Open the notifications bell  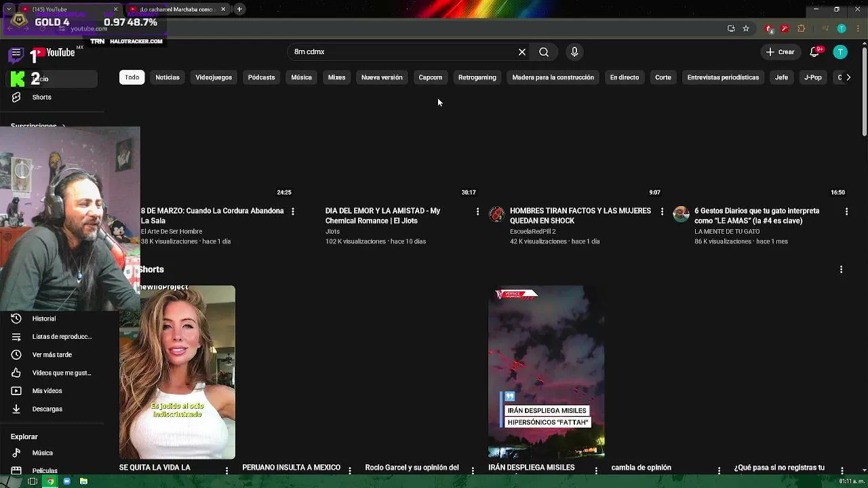(x=814, y=52)
